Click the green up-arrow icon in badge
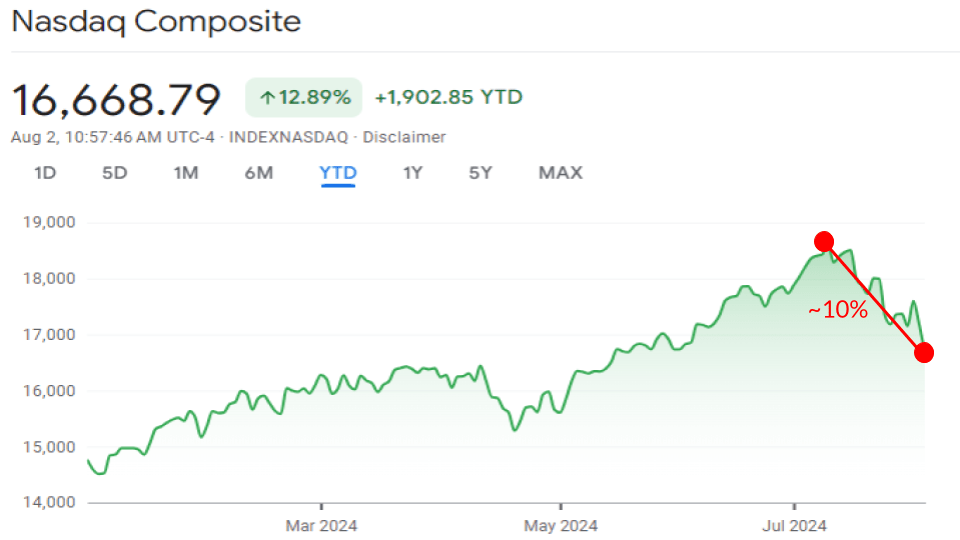960x540 pixels. [x=267, y=98]
